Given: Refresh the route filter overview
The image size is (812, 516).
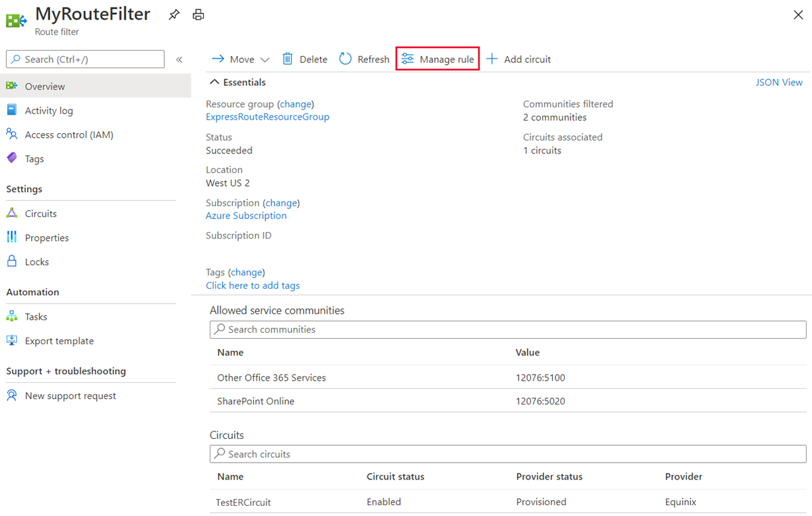Looking at the screenshot, I should pos(364,60).
